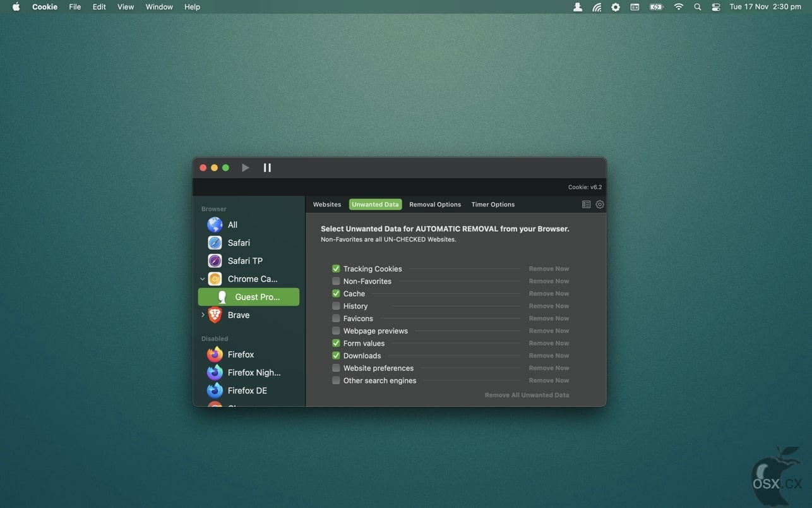Image resolution: width=812 pixels, height=508 pixels.
Task: Open the File menu
Action: coord(75,7)
